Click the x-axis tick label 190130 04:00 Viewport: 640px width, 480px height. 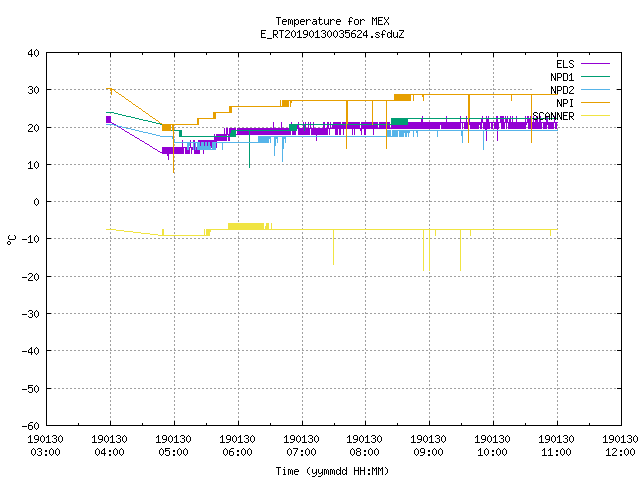click(109, 446)
